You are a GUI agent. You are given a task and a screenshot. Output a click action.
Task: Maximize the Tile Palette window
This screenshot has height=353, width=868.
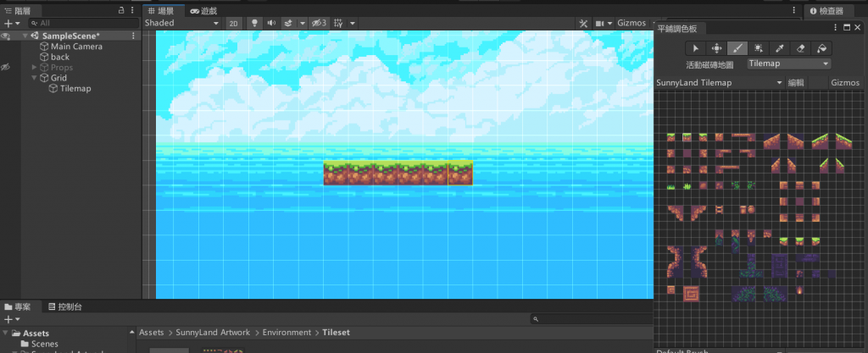point(847,28)
